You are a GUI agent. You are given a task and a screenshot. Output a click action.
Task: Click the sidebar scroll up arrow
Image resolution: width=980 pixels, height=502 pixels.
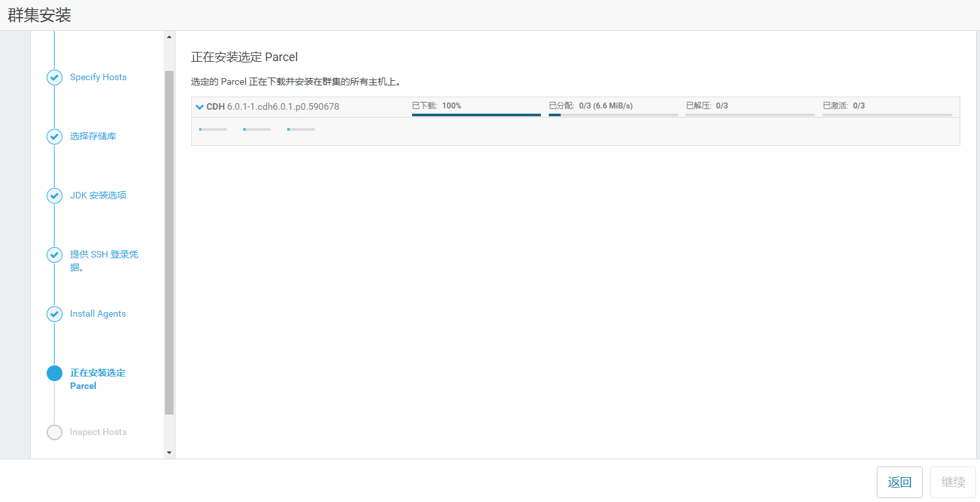pos(169,37)
